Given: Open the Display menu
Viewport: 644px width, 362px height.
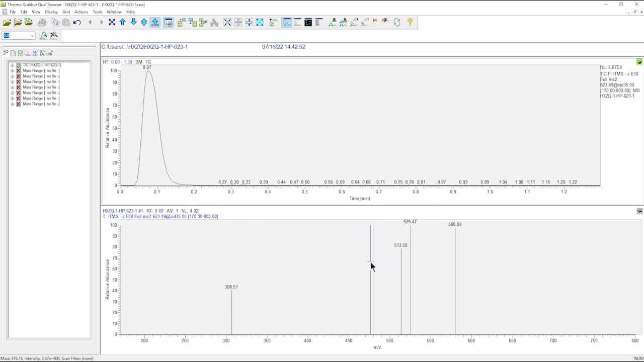Looking at the screenshot, I should (51, 12).
